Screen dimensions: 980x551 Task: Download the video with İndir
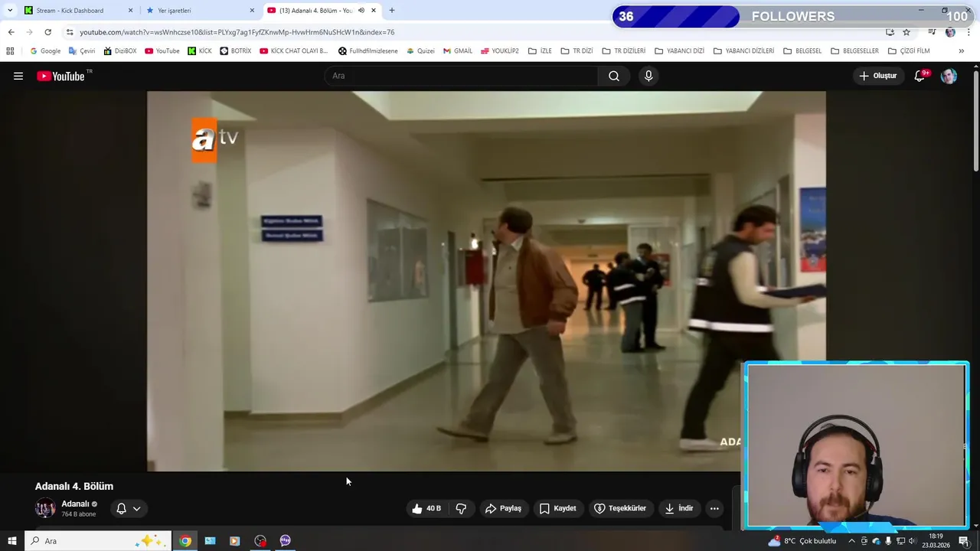coord(678,508)
